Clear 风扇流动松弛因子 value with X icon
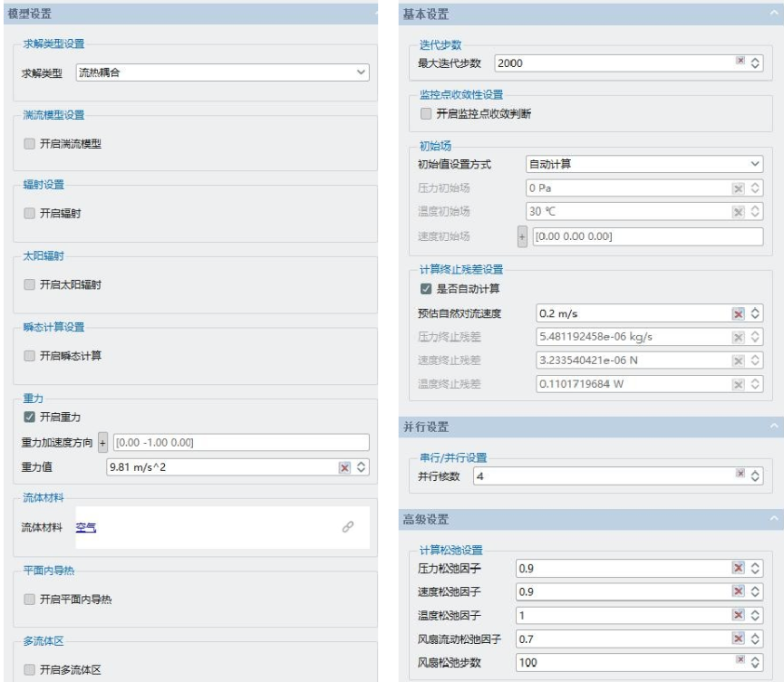Screen dimensions: 784x682 [738, 639]
